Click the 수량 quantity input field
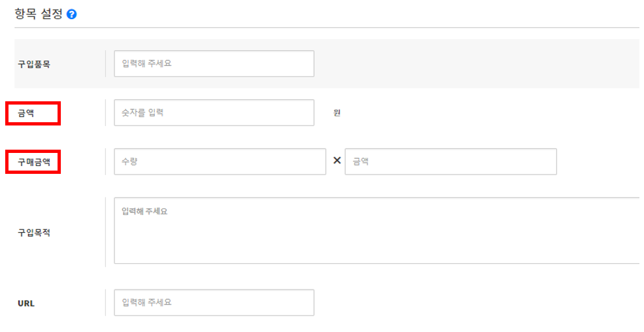644x332 pixels. (220, 161)
